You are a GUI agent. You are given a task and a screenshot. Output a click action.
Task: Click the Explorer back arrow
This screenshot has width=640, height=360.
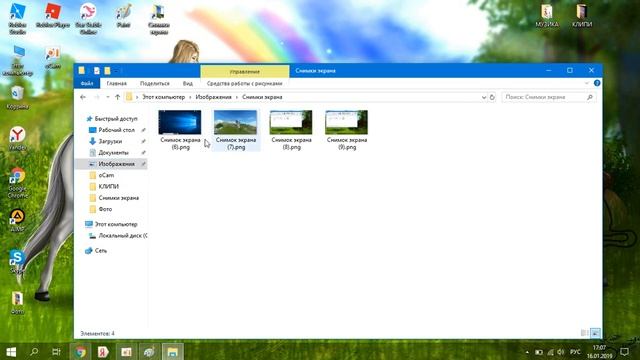[x=83, y=97]
